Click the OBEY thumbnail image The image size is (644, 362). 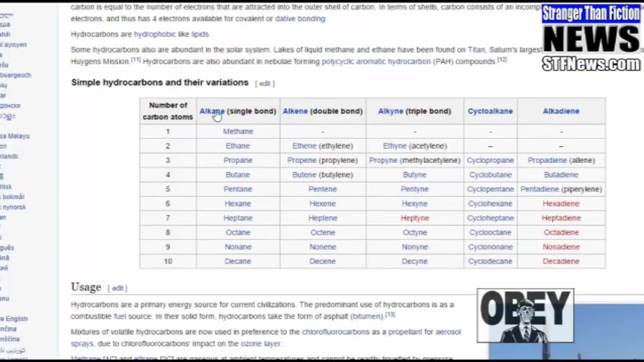(525, 316)
